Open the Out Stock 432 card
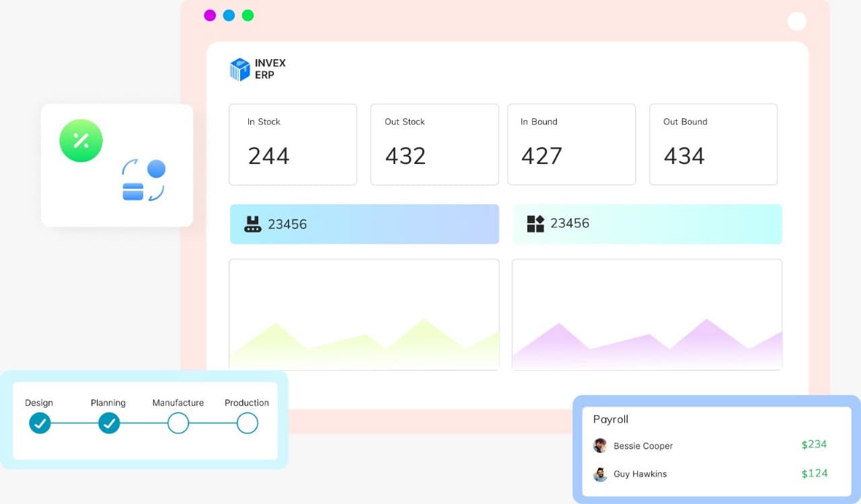This screenshot has width=861, height=504. (x=435, y=144)
